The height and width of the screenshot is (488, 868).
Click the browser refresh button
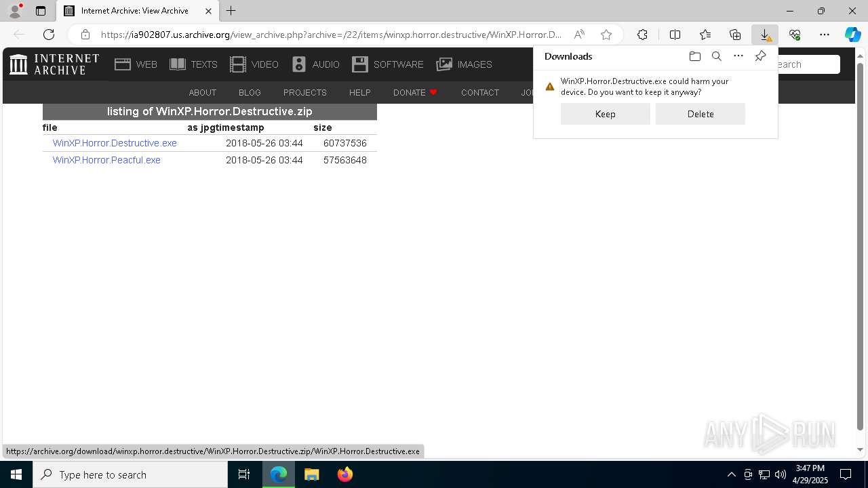click(49, 35)
